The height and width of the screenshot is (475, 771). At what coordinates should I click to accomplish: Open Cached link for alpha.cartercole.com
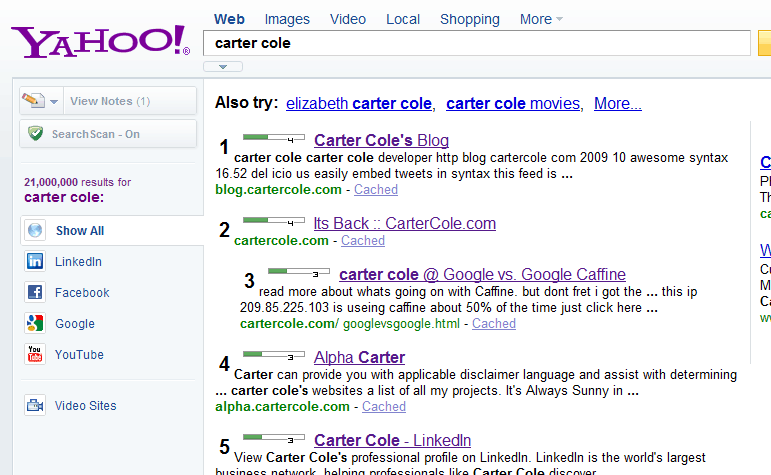point(384,407)
